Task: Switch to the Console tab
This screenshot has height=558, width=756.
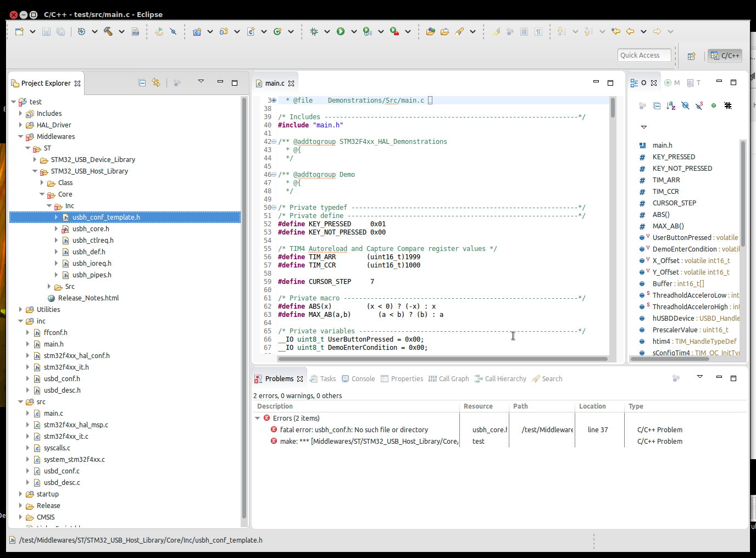Action: [358, 379]
